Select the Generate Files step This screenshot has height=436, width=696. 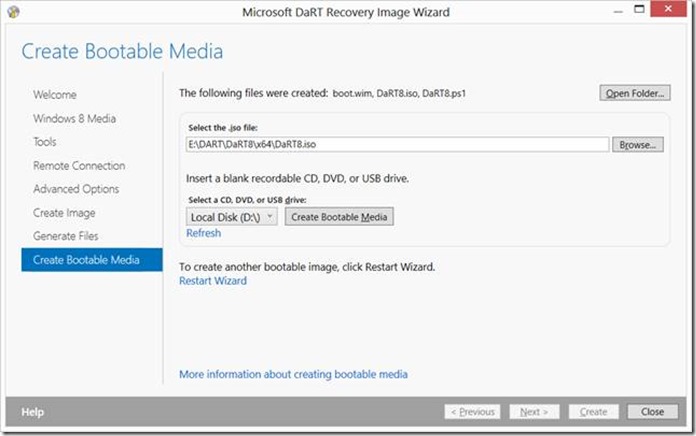click(x=66, y=236)
